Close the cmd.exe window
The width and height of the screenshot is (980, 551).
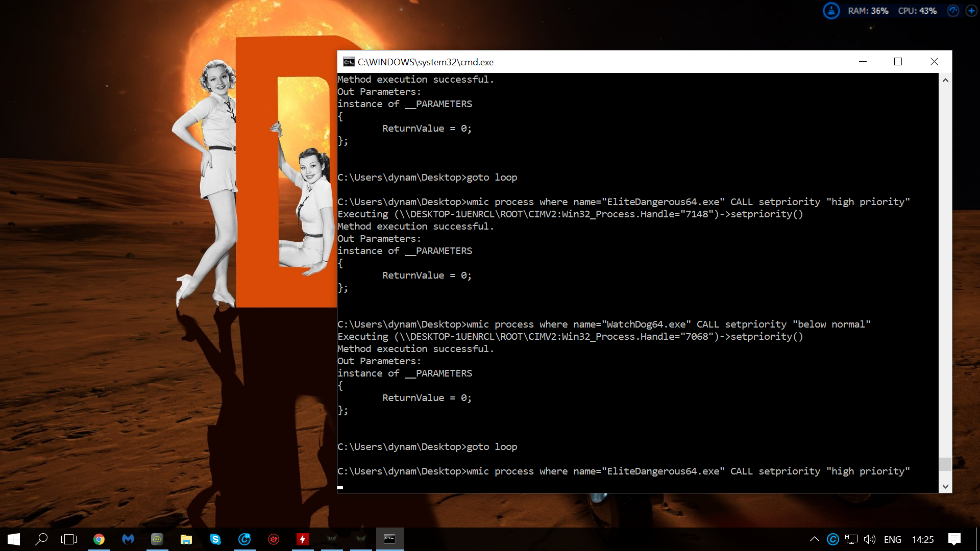pyautogui.click(x=934, y=62)
